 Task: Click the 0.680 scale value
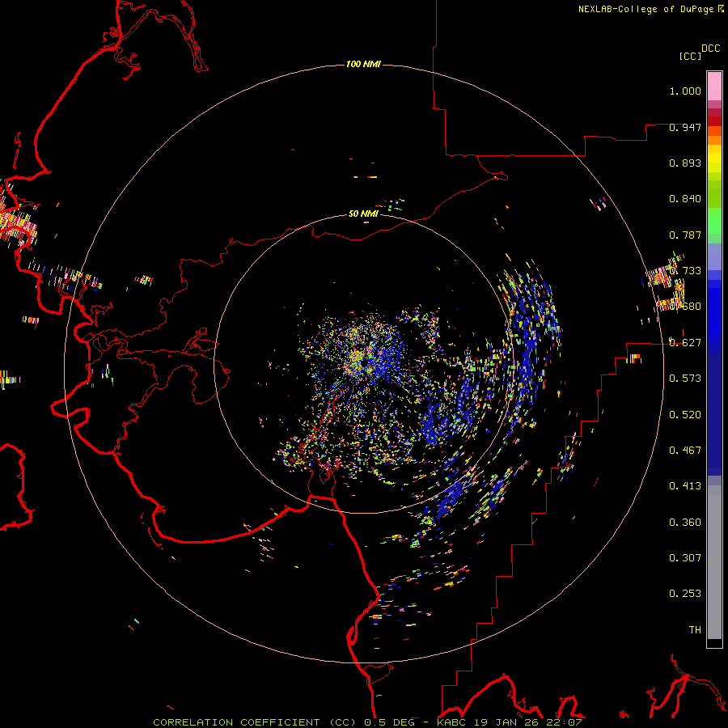[685, 307]
